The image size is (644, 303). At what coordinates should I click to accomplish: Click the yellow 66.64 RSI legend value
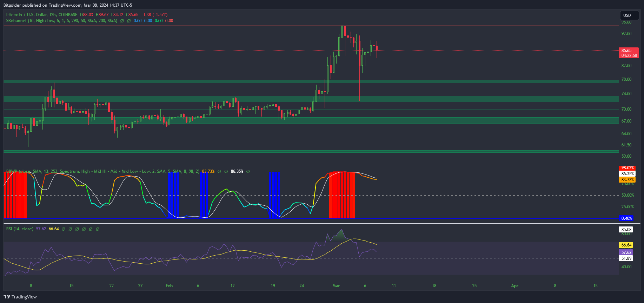(x=54, y=229)
